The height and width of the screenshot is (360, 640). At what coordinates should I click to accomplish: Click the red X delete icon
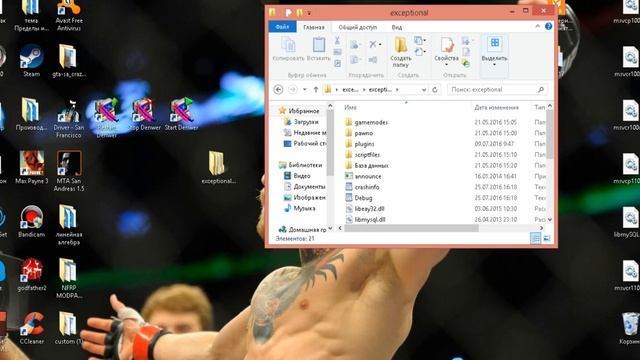point(373,44)
